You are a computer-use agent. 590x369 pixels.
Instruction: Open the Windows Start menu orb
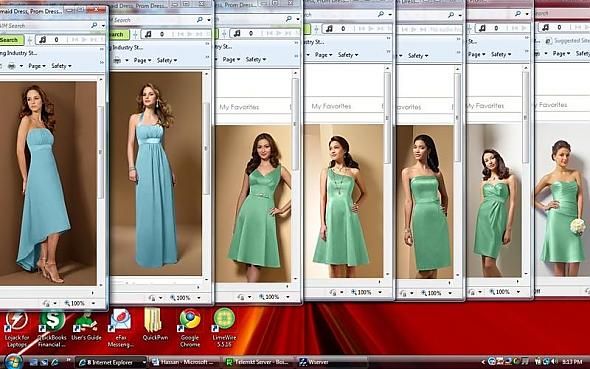13,362
